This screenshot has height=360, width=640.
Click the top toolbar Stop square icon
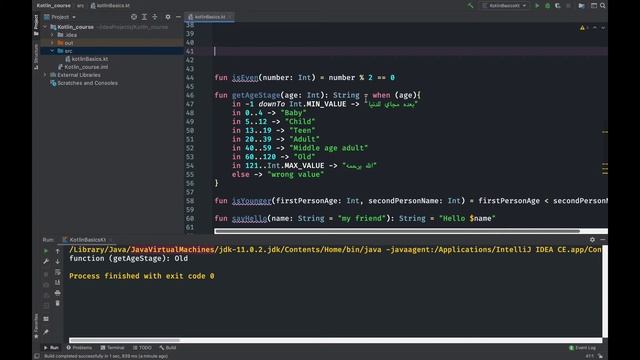(569, 6)
